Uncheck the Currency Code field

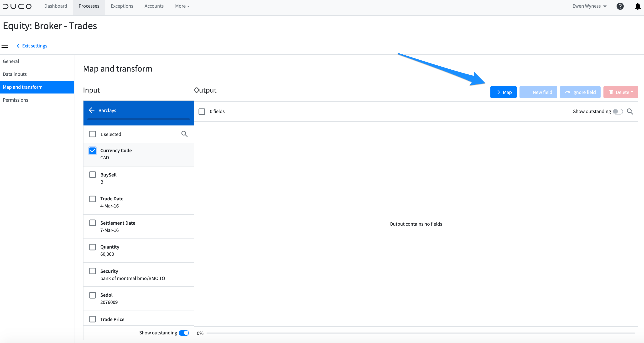pos(93,151)
